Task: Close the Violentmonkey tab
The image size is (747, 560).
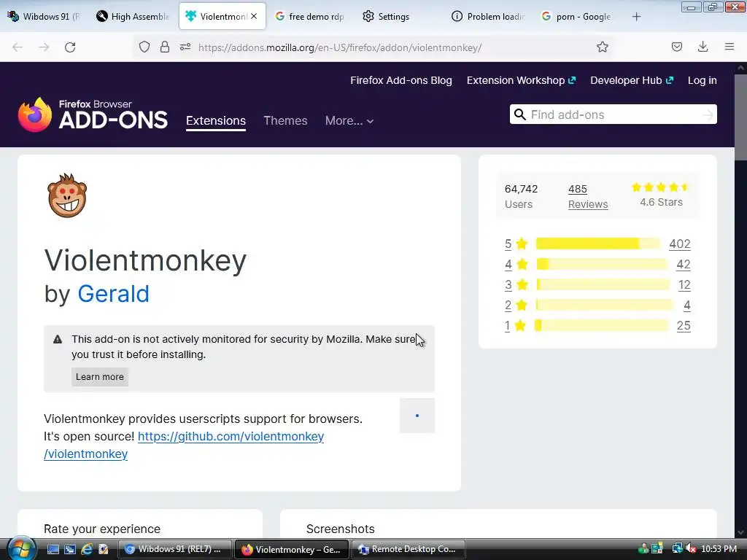Action: point(254,16)
